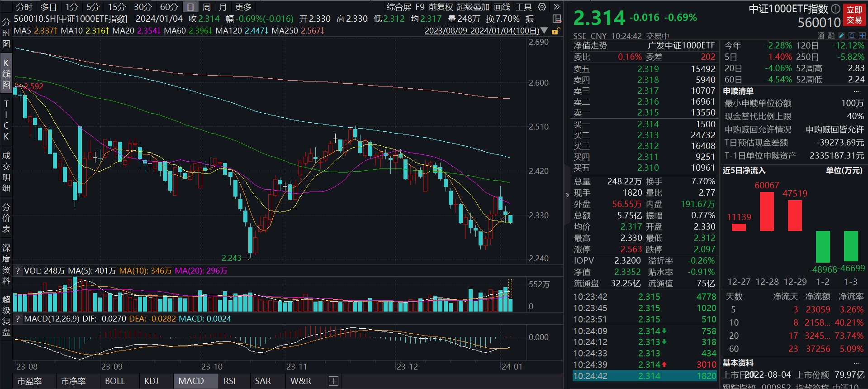The image size is (868, 389).
Task: Add a new indicator tab plus icon
Action: [x=333, y=381]
